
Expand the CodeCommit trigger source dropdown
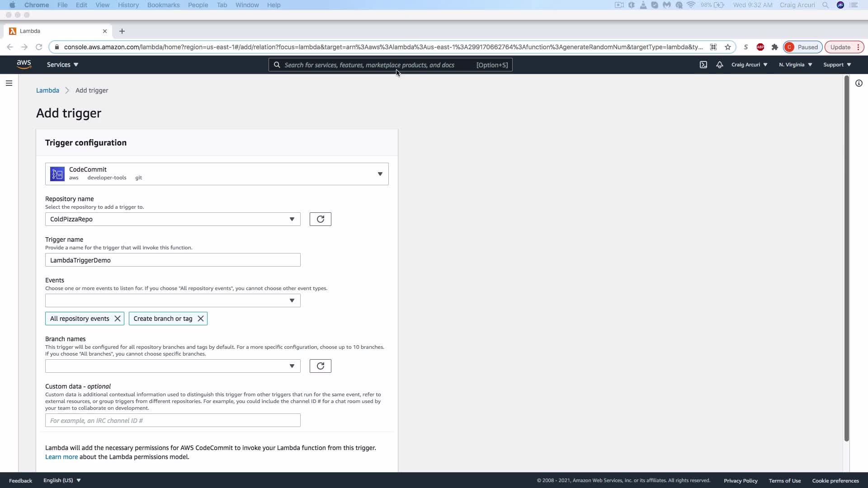tap(380, 174)
